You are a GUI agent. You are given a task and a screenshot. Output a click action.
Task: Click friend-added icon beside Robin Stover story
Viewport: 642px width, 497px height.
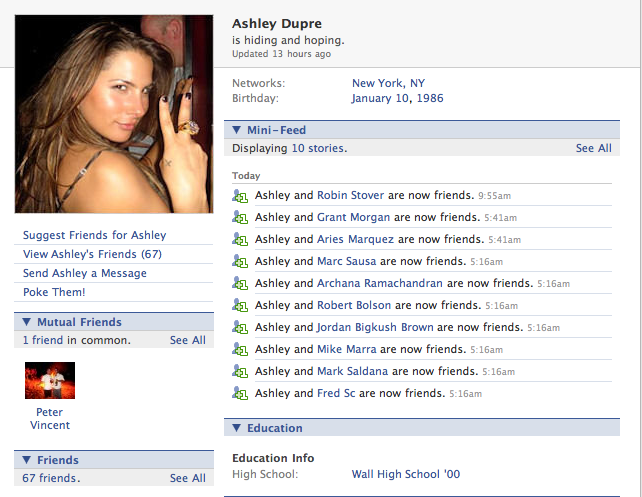coord(240,196)
